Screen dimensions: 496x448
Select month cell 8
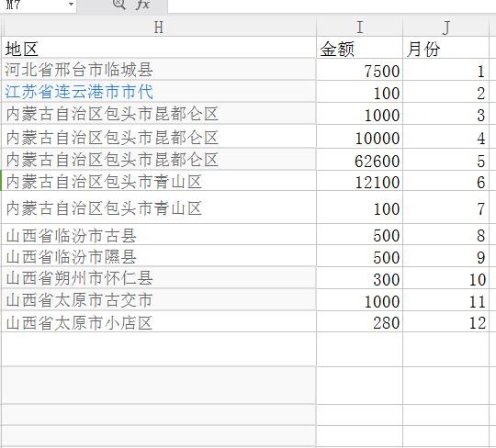click(x=446, y=235)
